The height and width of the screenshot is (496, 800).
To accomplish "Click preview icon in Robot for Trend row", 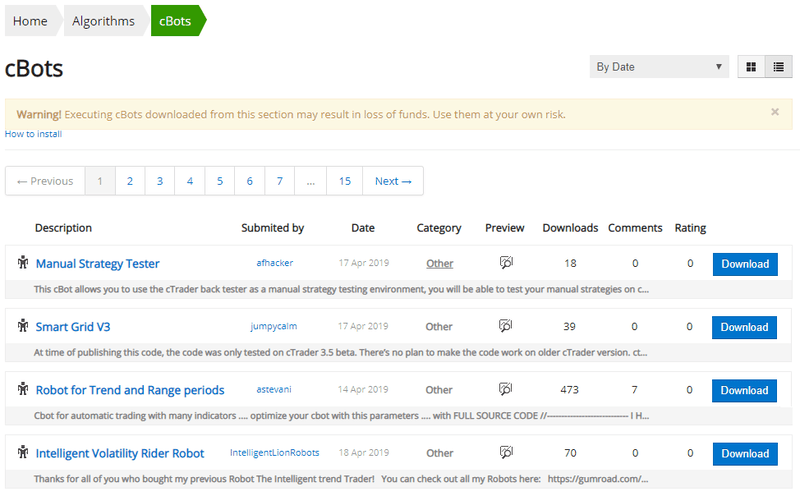I will [x=506, y=389].
